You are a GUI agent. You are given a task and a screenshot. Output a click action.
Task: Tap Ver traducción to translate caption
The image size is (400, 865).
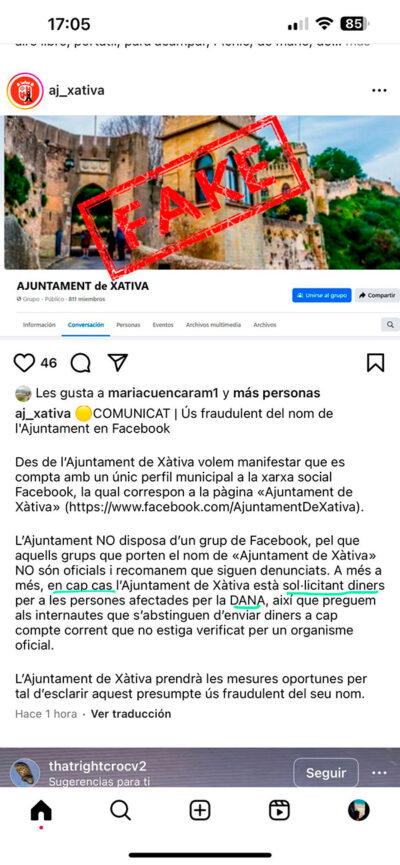click(x=131, y=714)
